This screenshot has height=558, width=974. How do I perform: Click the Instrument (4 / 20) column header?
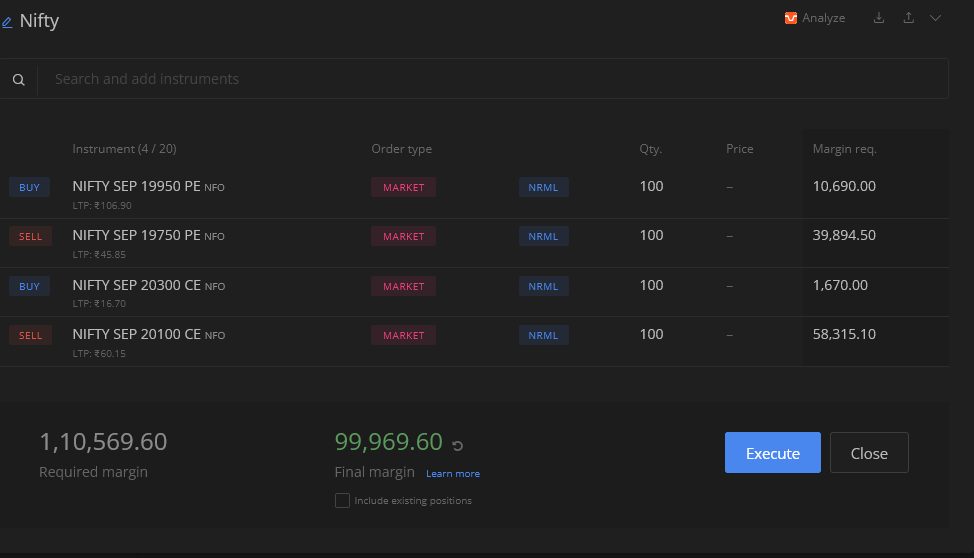pos(124,149)
